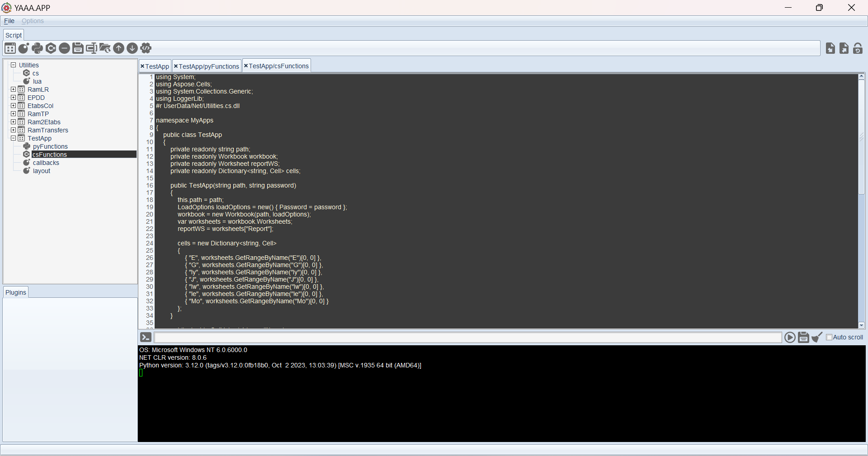Click the import file icon at top right
The height and width of the screenshot is (456, 868).
click(830, 48)
